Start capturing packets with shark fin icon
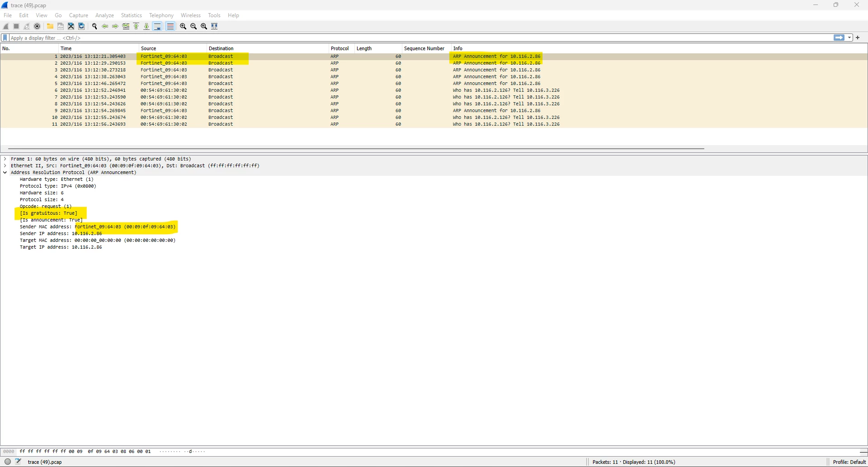Image resolution: width=868 pixels, height=467 pixels. (6, 26)
